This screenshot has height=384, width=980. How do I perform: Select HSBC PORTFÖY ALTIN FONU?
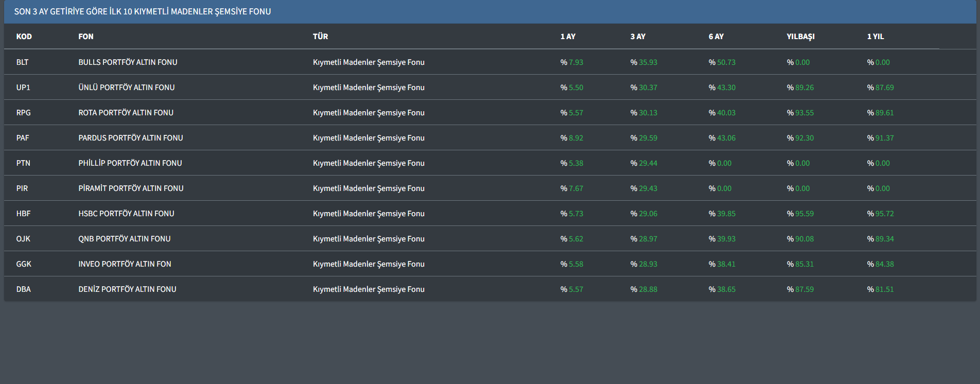(126, 214)
